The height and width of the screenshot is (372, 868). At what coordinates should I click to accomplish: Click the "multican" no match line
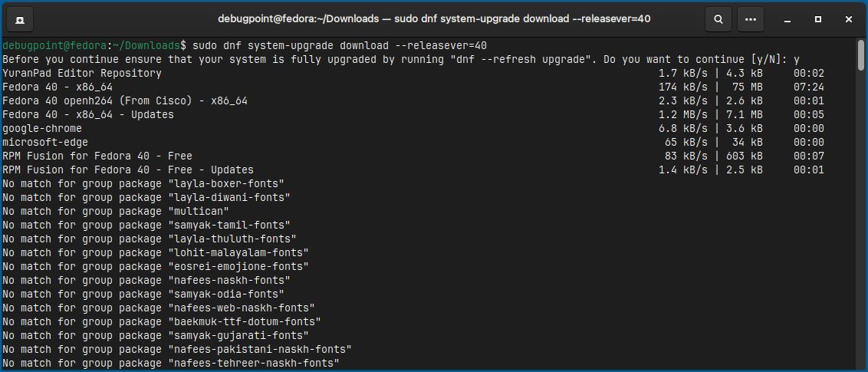(x=116, y=212)
